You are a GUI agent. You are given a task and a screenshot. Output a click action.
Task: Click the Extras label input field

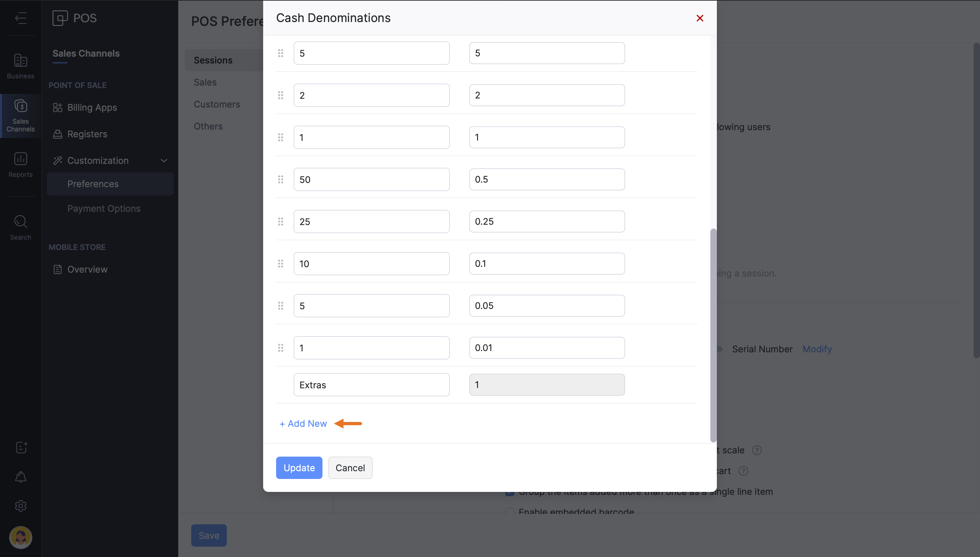[x=371, y=385]
